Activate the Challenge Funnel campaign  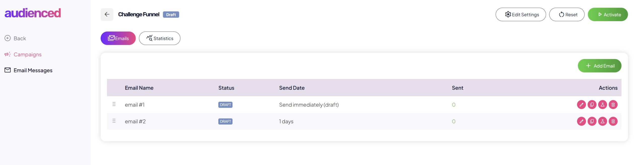(608, 15)
